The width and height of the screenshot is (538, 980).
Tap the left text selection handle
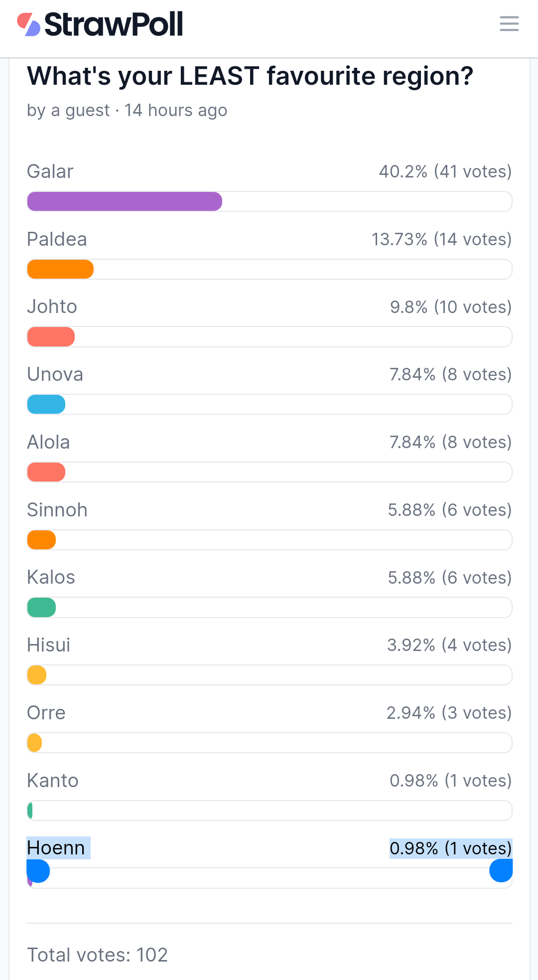click(x=38, y=871)
